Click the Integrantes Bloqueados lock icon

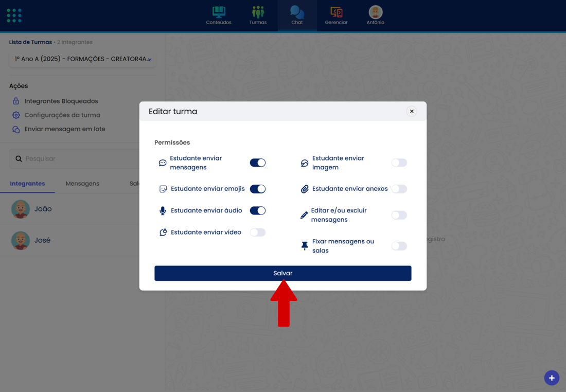coord(16,101)
